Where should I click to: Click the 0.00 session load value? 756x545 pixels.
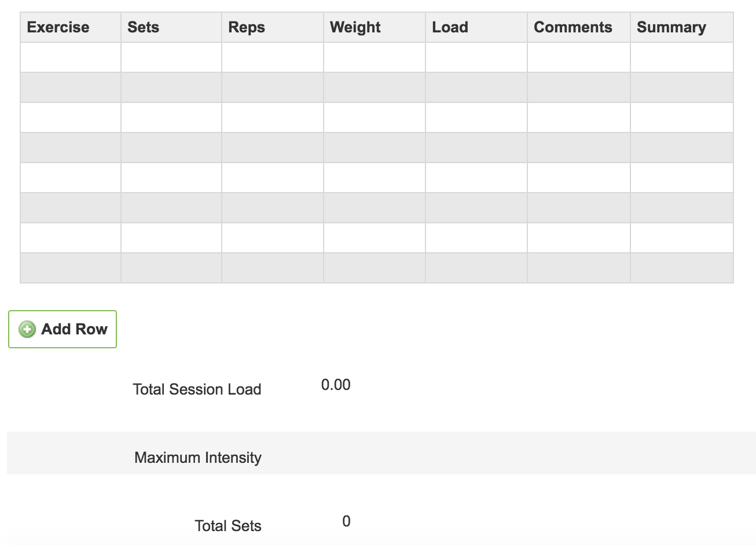pos(336,385)
